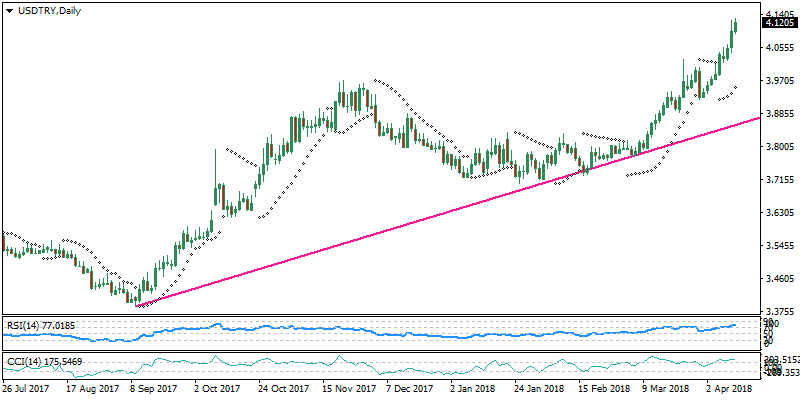Click the 24 Oct 2017 date label
Image resolution: width=800 pixels, height=400 pixels.
285,387
